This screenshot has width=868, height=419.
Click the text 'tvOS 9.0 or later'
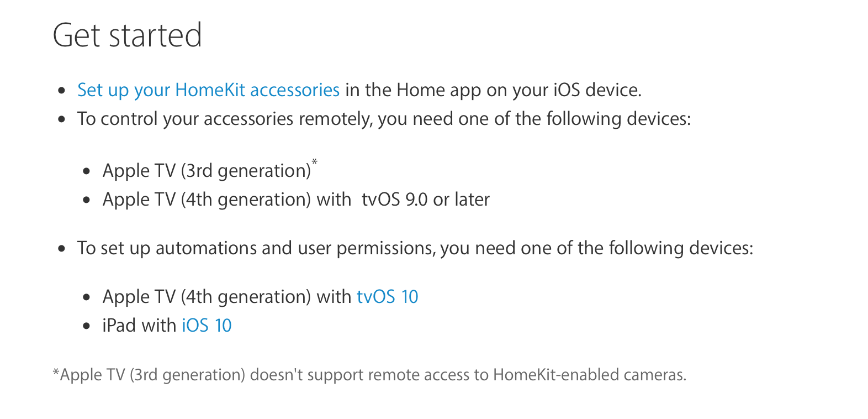point(426,200)
